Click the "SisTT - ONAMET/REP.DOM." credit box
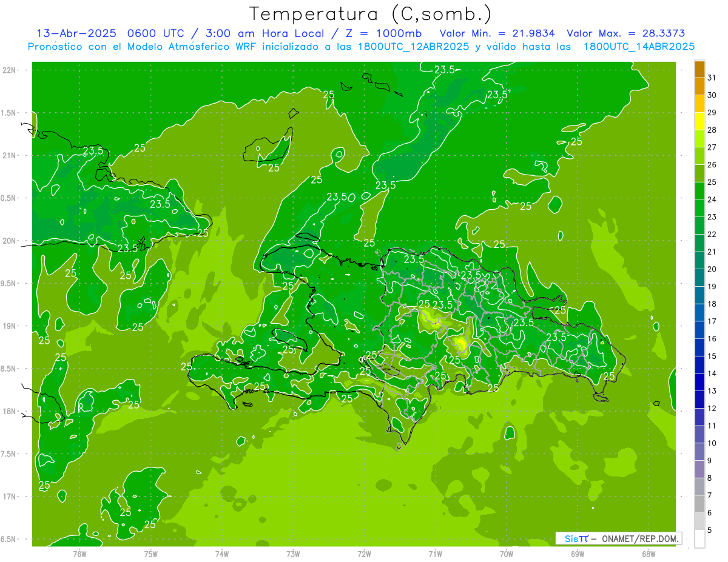Image resolution: width=728 pixels, height=562 pixels. (x=619, y=538)
